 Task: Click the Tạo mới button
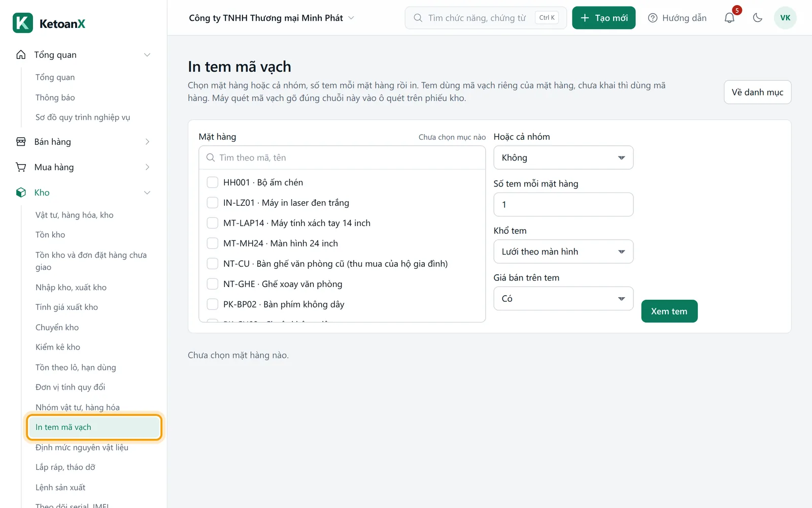(604, 18)
